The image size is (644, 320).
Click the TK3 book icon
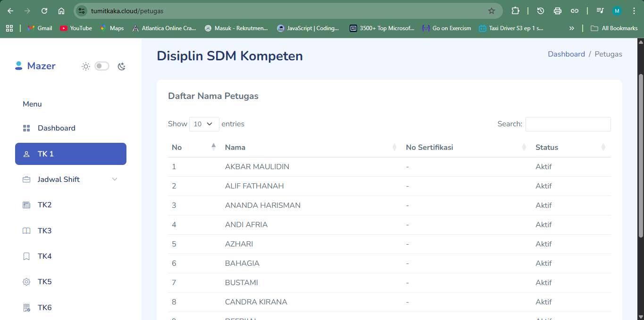[26, 231]
